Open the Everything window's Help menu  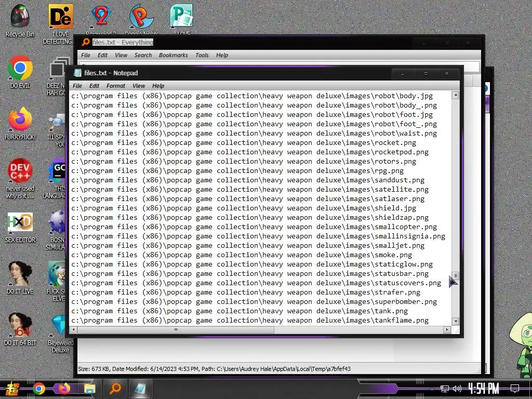pos(222,55)
